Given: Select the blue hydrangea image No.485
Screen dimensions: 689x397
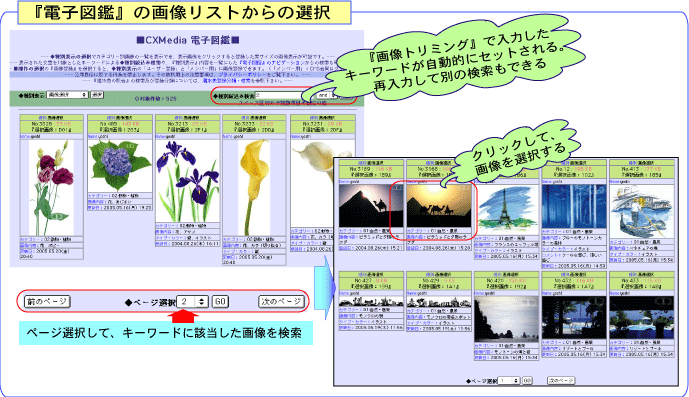Looking at the screenshot, I should (x=120, y=166).
